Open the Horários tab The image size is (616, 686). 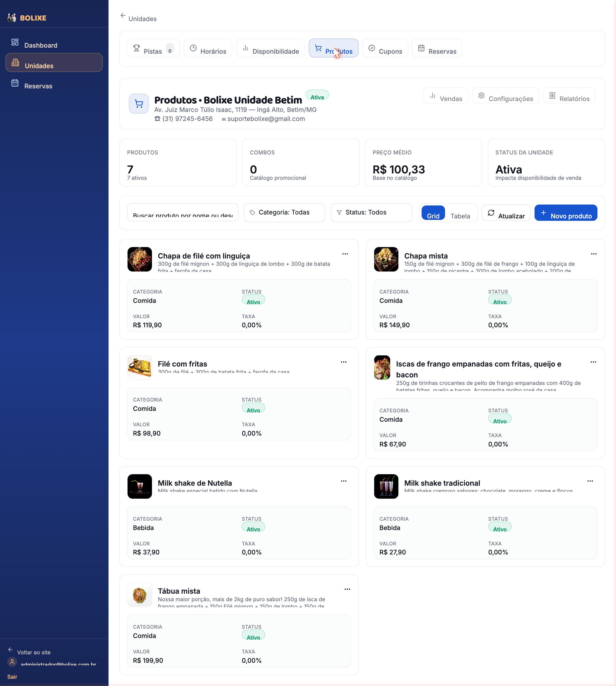point(208,48)
